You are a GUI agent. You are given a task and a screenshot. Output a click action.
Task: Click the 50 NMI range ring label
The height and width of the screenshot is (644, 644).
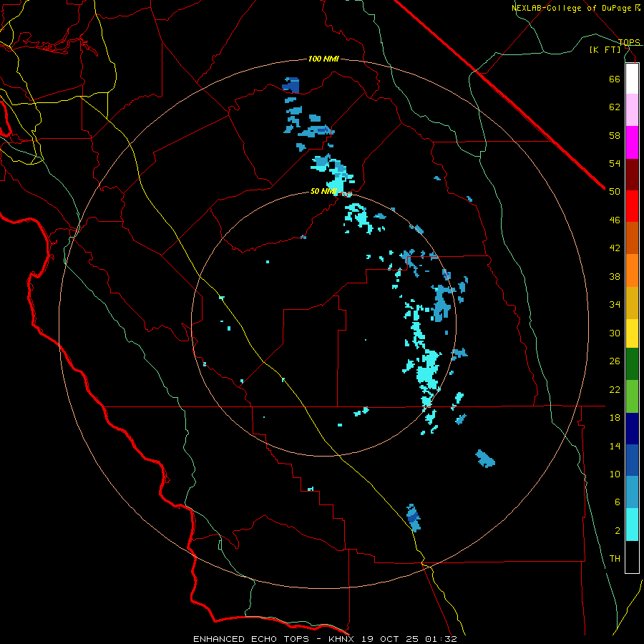[323, 191]
